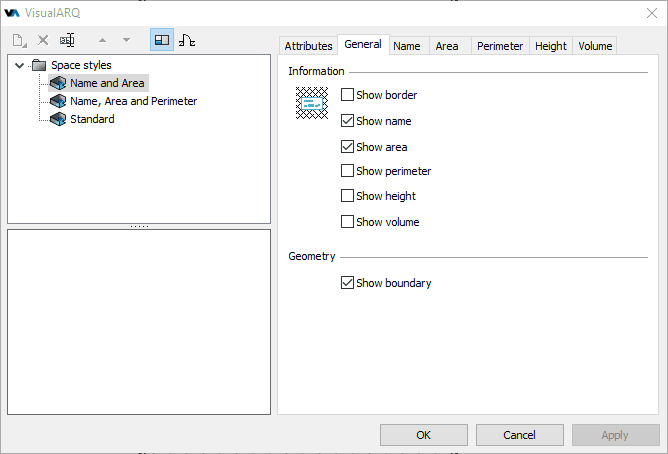668x454 pixels.
Task: Select the Space styles root label
Action: tap(81, 65)
